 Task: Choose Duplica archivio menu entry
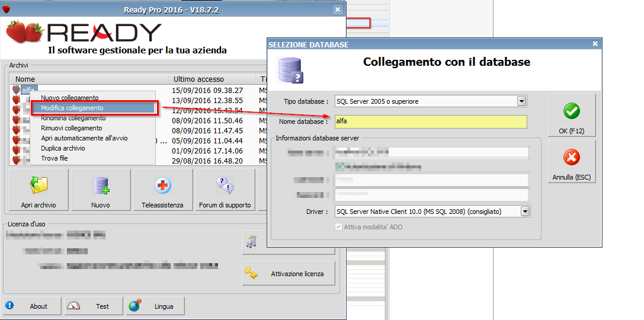63,148
